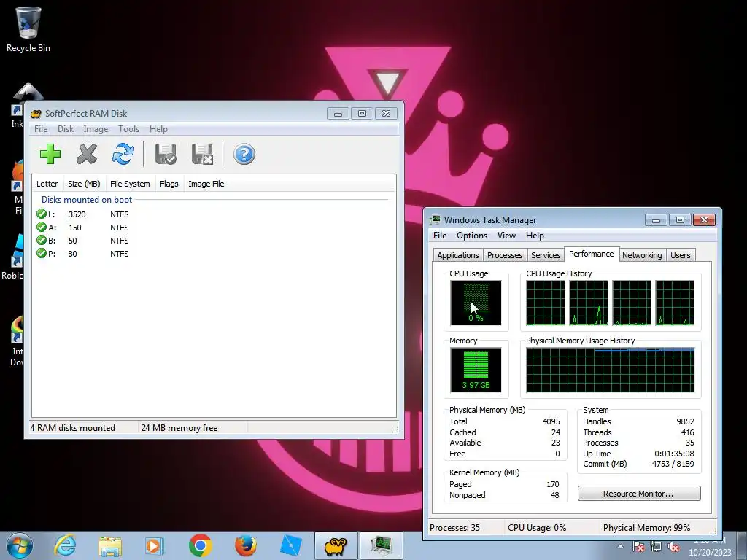Click the floppy with X image icon
The width and height of the screenshot is (747, 560).
click(x=202, y=155)
